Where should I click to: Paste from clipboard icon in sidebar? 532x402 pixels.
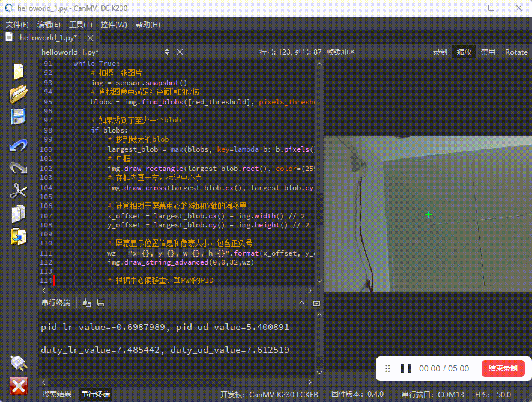pyautogui.click(x=19, y=236)
